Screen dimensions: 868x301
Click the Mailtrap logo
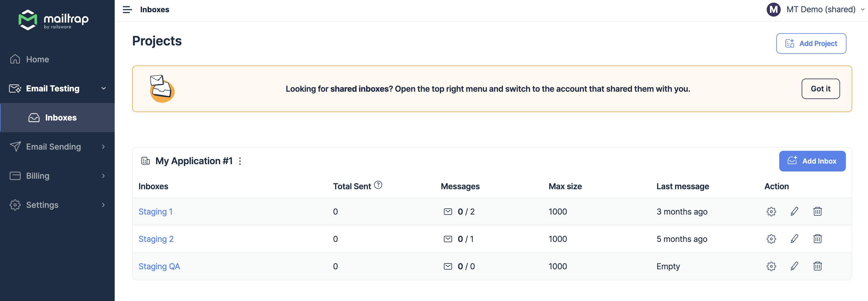(54, 20)
